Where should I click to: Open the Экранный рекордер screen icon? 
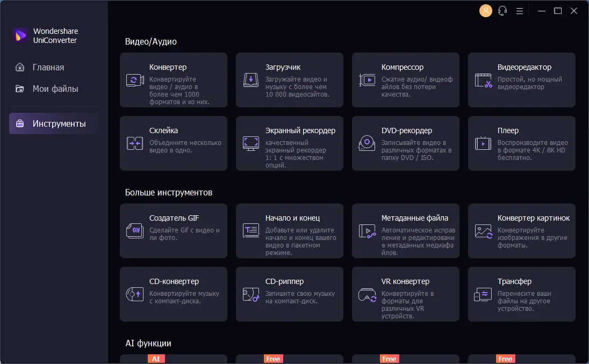click(x=250, y=143)
